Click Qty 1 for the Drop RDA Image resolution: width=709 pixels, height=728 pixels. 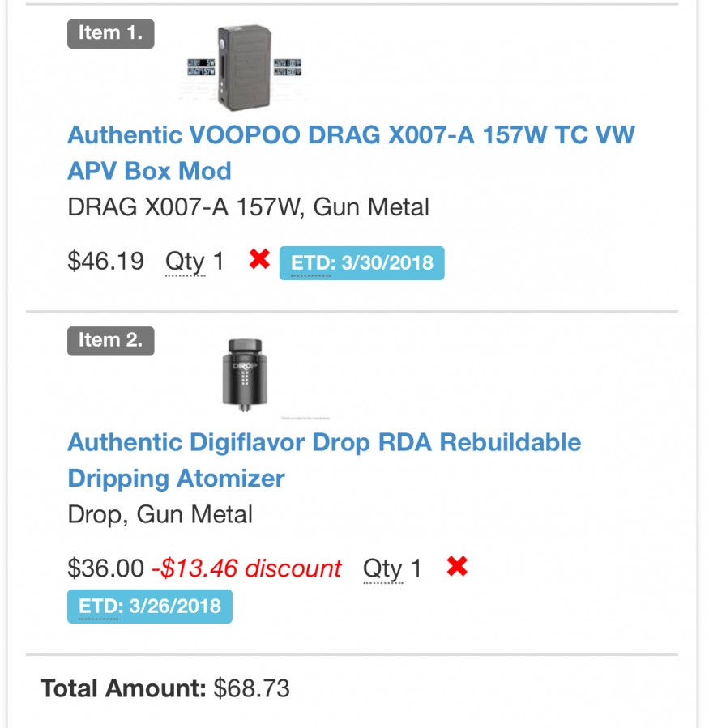(x=392, y=568)
